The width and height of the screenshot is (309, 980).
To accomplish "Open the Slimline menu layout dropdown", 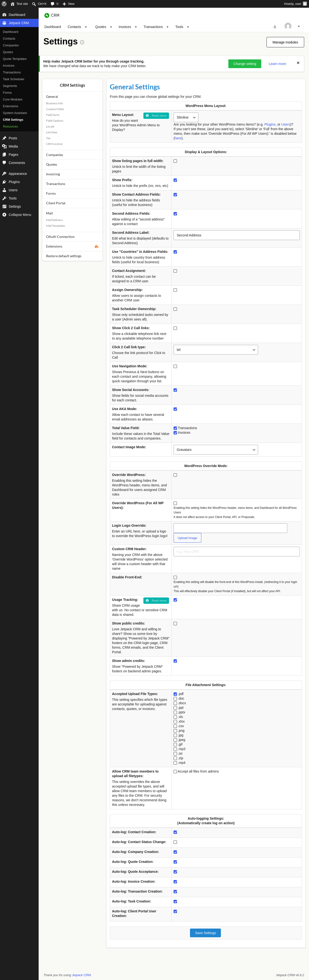I will coord(186,117).
